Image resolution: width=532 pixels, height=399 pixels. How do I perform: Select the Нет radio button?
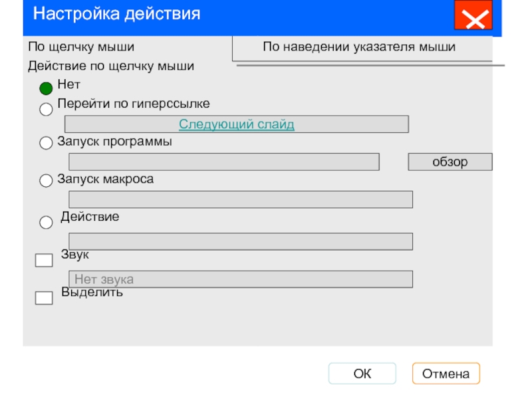pyautogui.click(x=46, y=88)
